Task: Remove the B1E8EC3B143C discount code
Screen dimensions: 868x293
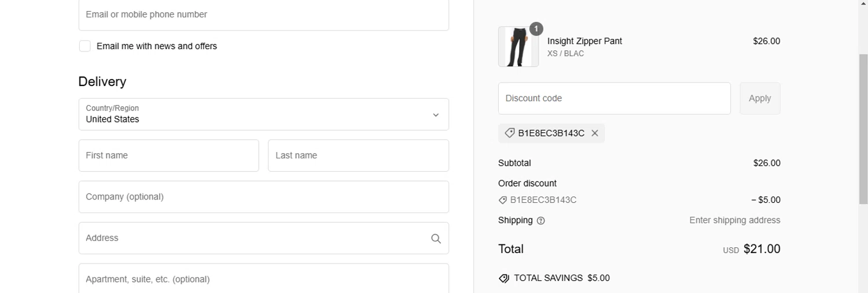Action: [595, 133]
